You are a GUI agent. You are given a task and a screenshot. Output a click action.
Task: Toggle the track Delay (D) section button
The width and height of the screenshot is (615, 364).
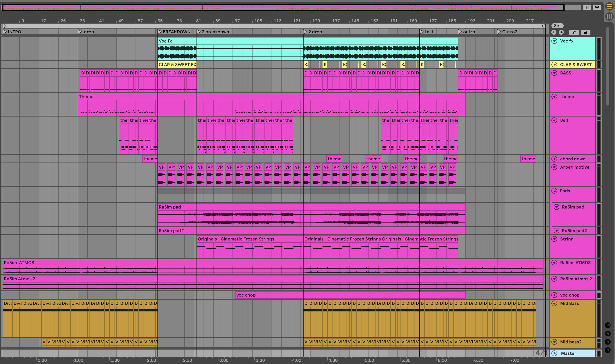(608, 350)
